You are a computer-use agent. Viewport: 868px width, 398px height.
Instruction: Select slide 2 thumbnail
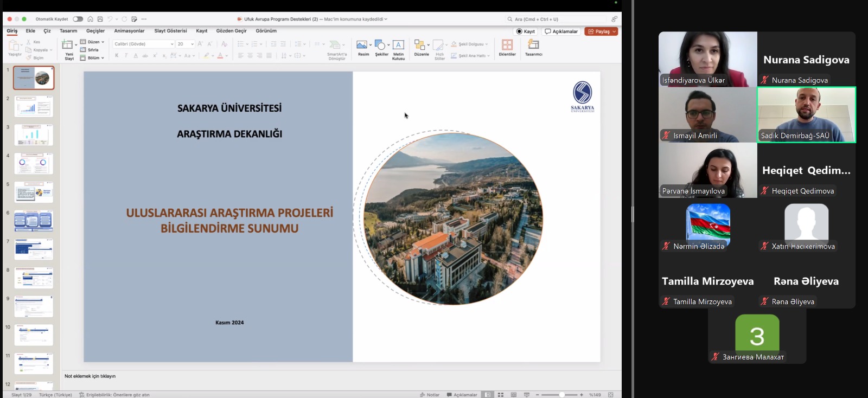coord(34,106)
